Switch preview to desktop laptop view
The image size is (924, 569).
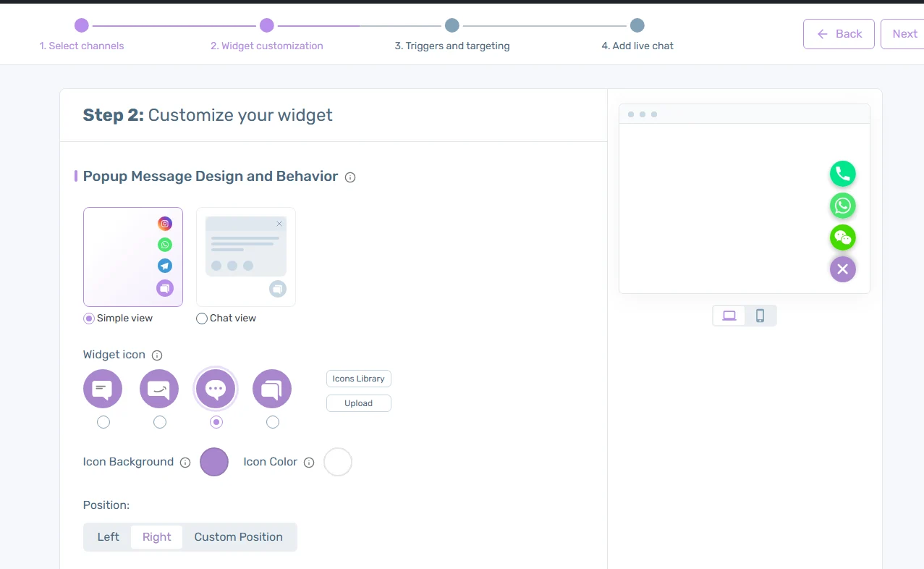[x=729, y=316]
